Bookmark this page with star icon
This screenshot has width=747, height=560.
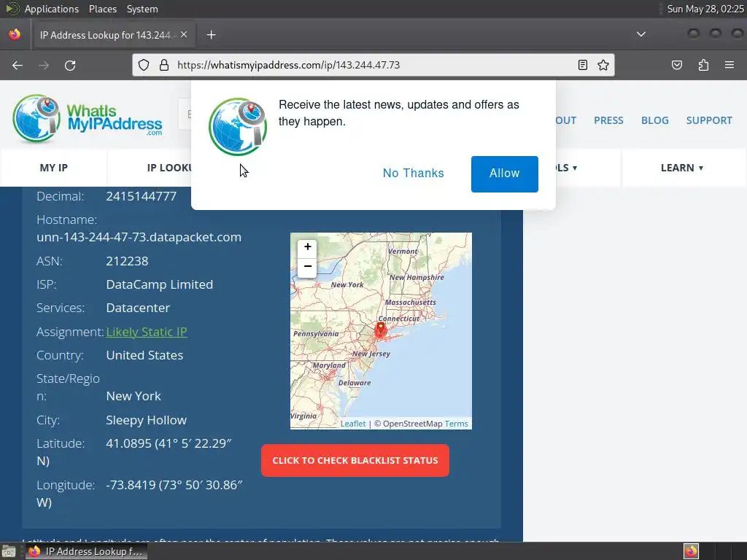tap(603, 65)
